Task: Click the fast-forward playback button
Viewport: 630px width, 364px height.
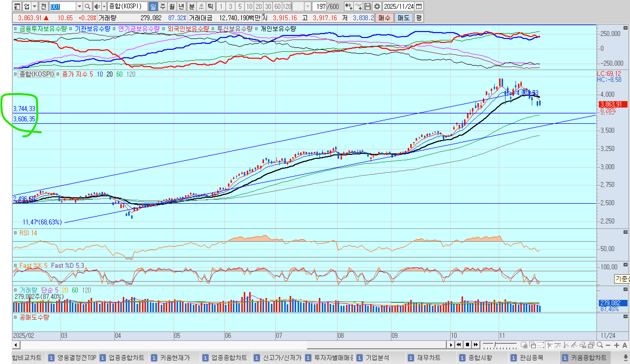Action: [476, 345]
